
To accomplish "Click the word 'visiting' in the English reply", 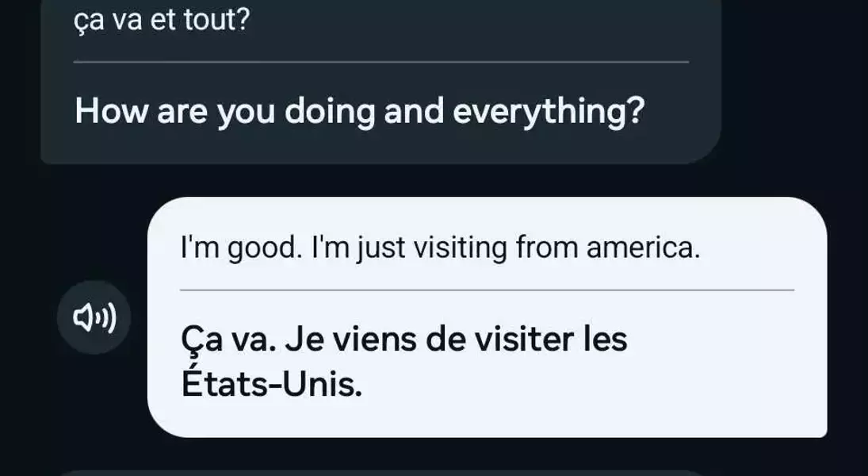I will pos(461,248).
